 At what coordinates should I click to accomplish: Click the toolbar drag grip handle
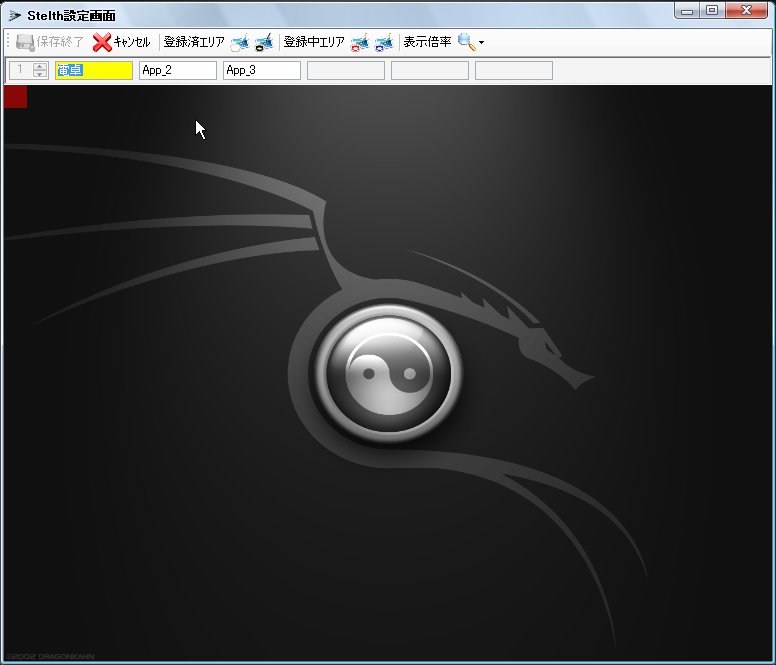8,42
